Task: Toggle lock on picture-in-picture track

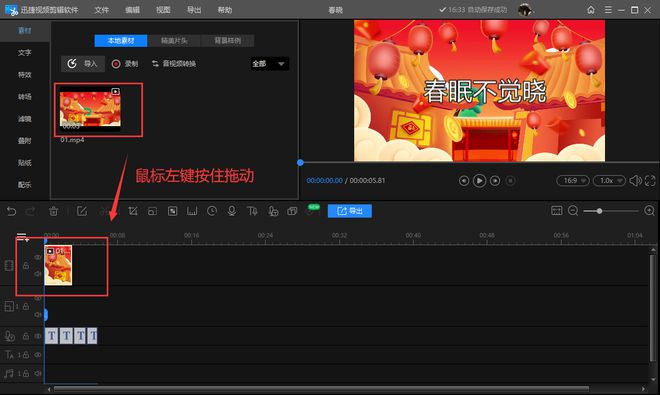Action: pyautogui.click(x=26, y=306)
